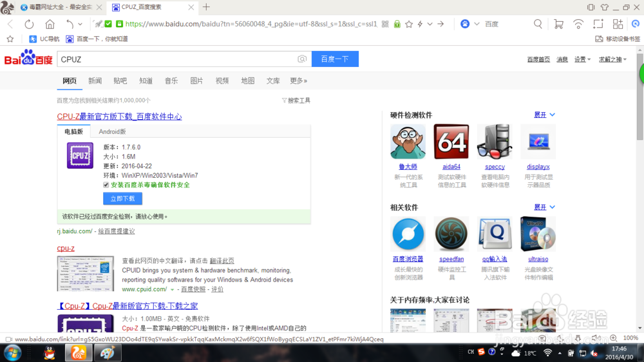Open the 求解之神 account dropdown
644x362 pixels.
[612, 59]
